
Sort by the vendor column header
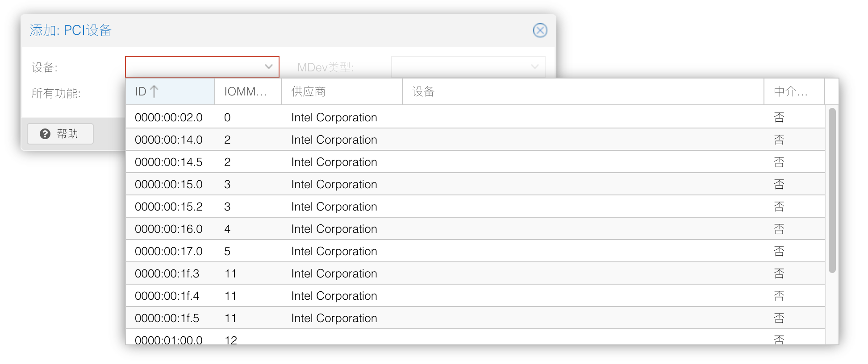tap(342, 91)
